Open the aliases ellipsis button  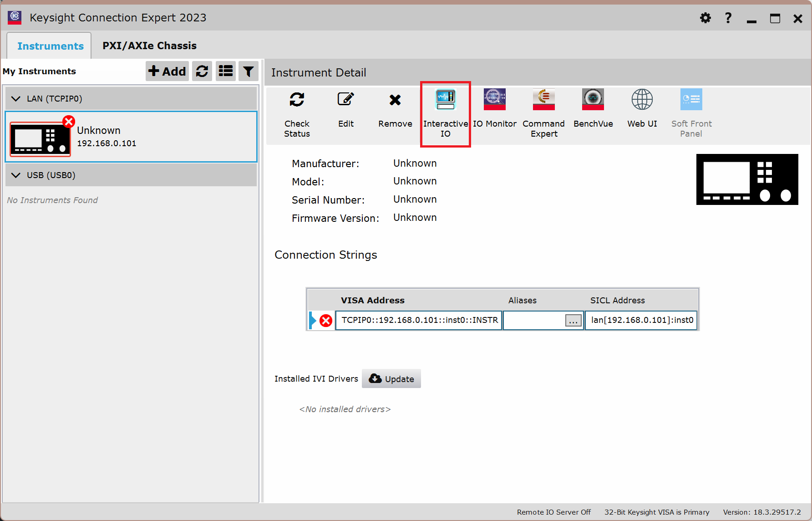click(x=573, y=321)
